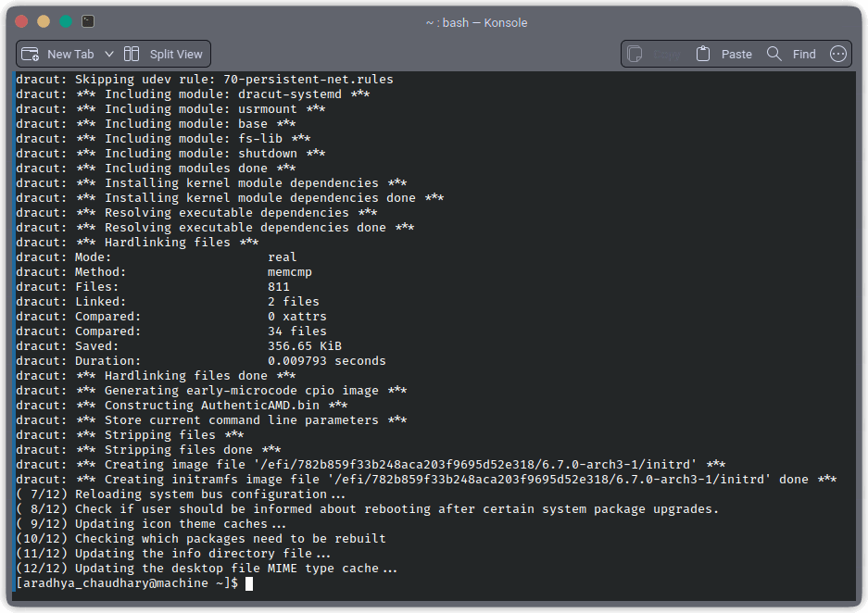This screenshot has height=613, width=868.
Task: Click the New Tab label
Action: tap(70, 55)
